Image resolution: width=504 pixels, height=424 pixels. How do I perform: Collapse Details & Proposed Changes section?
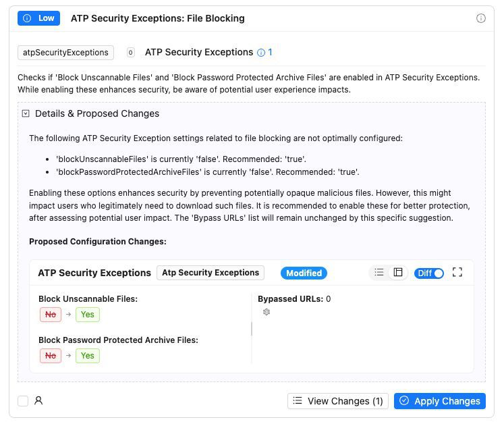[26, 113]
